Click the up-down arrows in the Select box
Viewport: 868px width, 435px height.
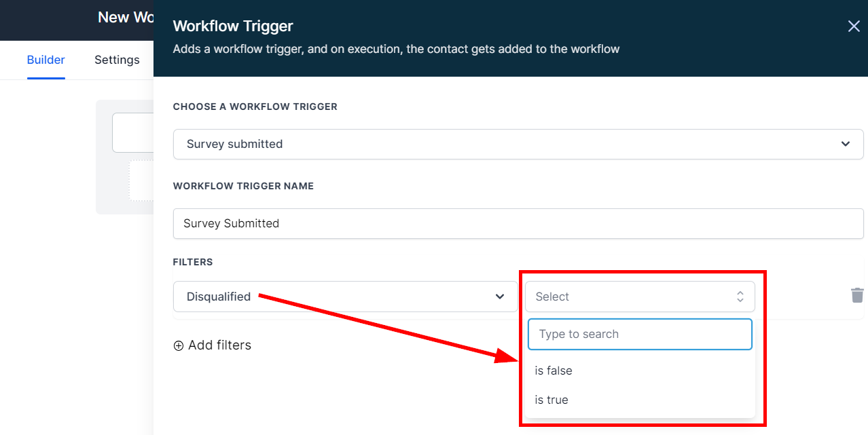point(740,297)
